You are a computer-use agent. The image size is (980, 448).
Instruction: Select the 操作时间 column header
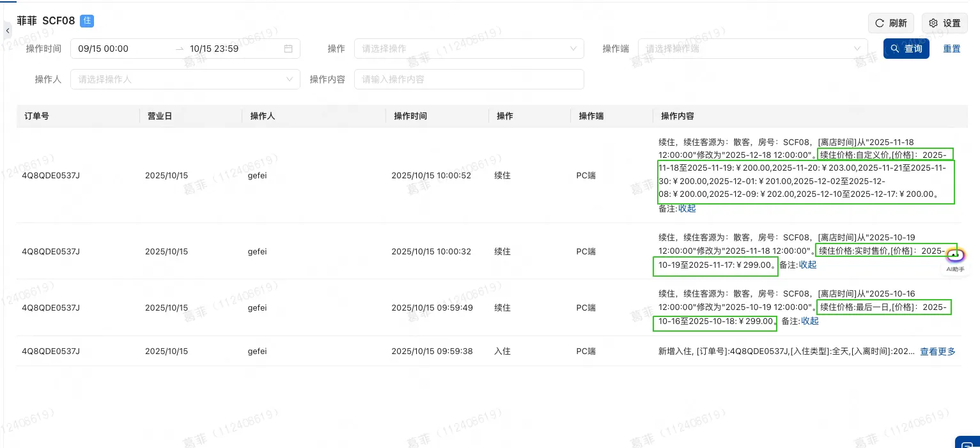(x=410, y=116)
